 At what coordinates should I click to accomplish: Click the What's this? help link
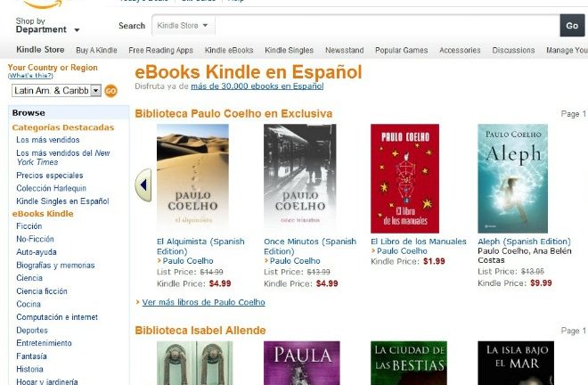coord(30,76)
